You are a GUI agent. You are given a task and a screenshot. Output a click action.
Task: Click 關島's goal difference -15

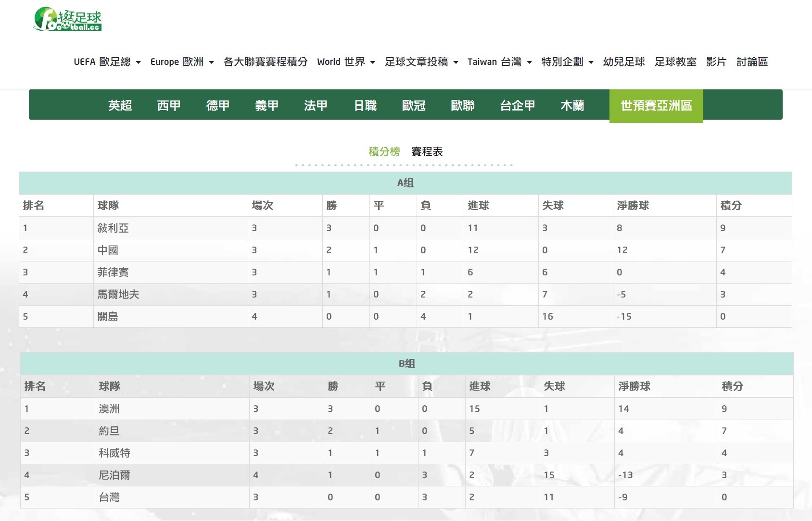point(624,316)
